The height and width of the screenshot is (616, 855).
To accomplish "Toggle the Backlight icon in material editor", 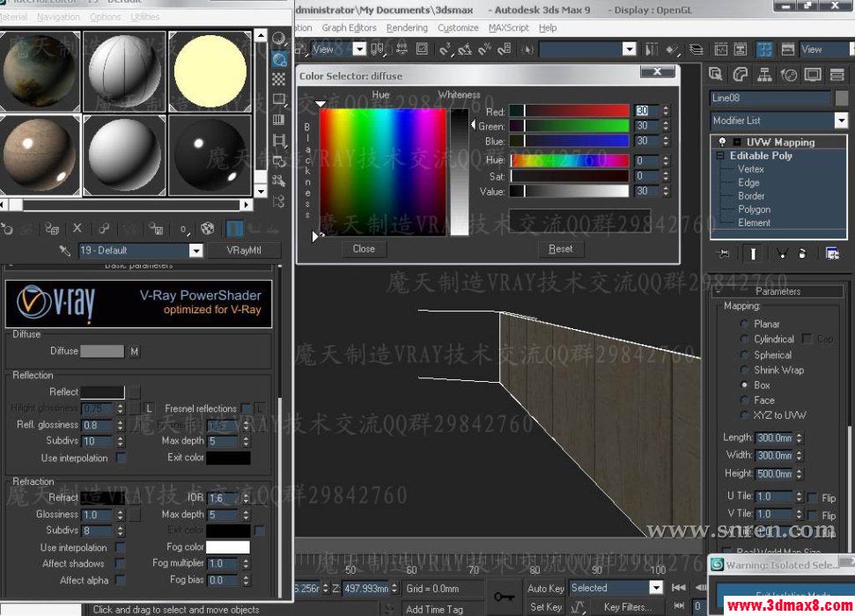I will click(279, 60).
